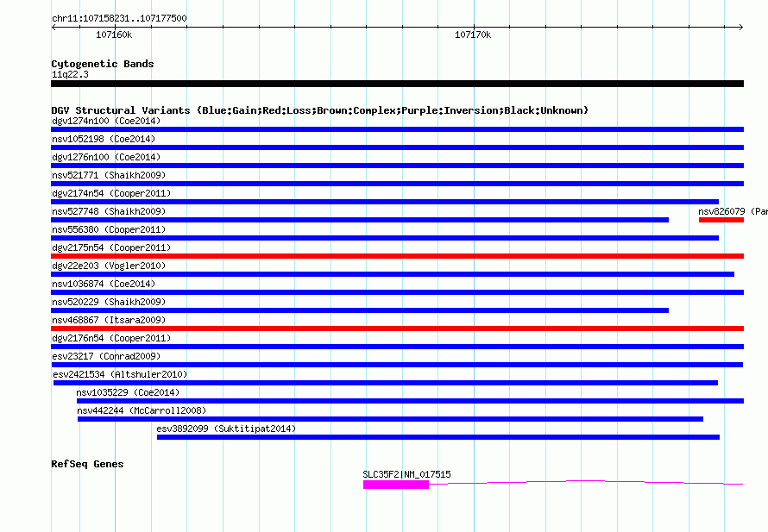
Task: Click the black 11q22.3 cytogenetic band bar
Action: (397, 84)
